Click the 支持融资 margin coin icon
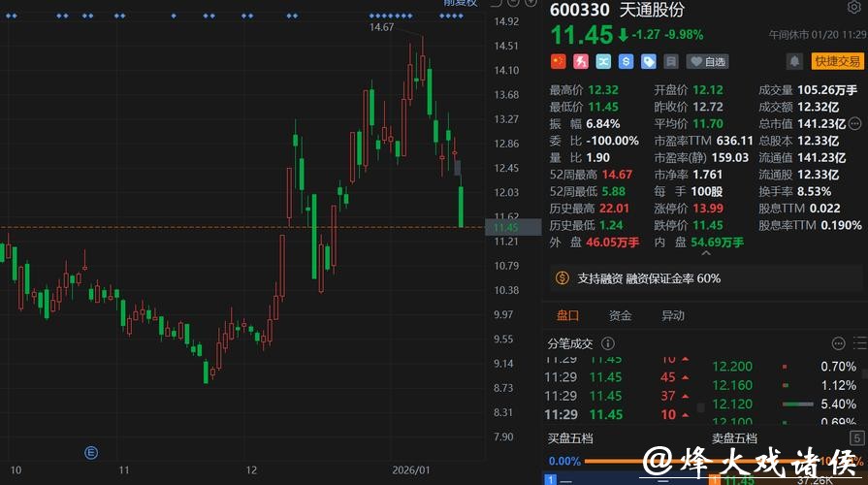The height and width of the screenshot is (485, 868). pyautogui.click(x=562, y=278)
